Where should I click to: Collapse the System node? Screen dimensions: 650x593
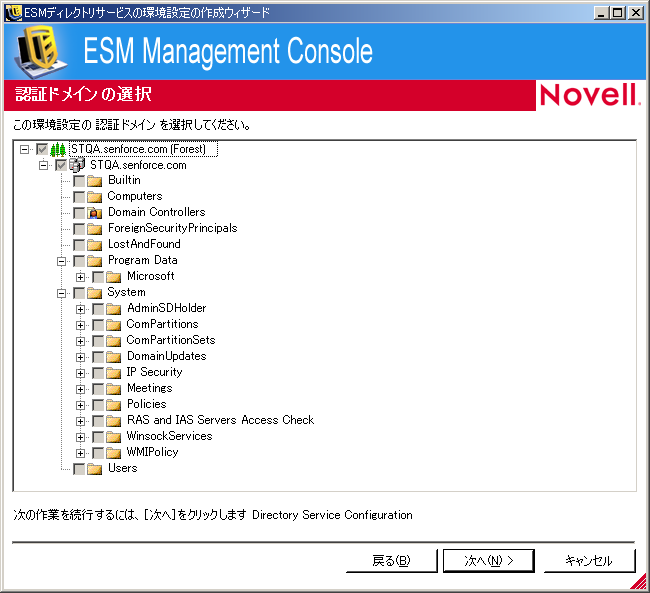pos(61,294)
